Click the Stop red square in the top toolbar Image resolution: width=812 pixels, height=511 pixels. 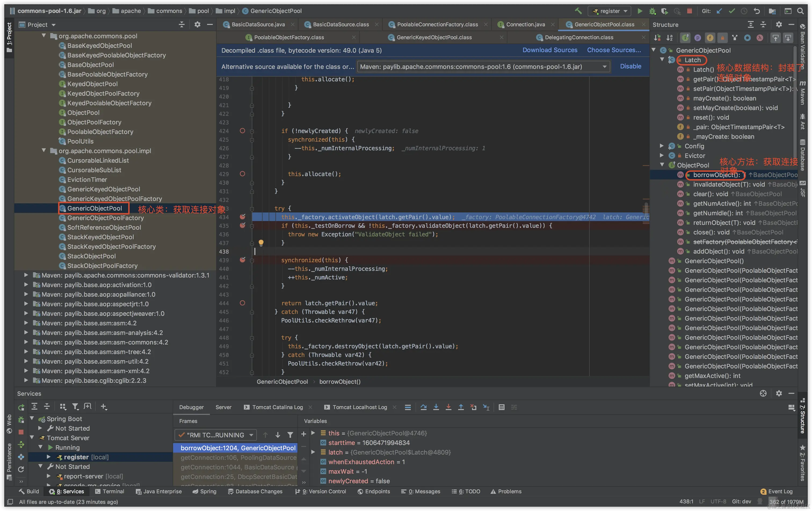tap(689, 11)
